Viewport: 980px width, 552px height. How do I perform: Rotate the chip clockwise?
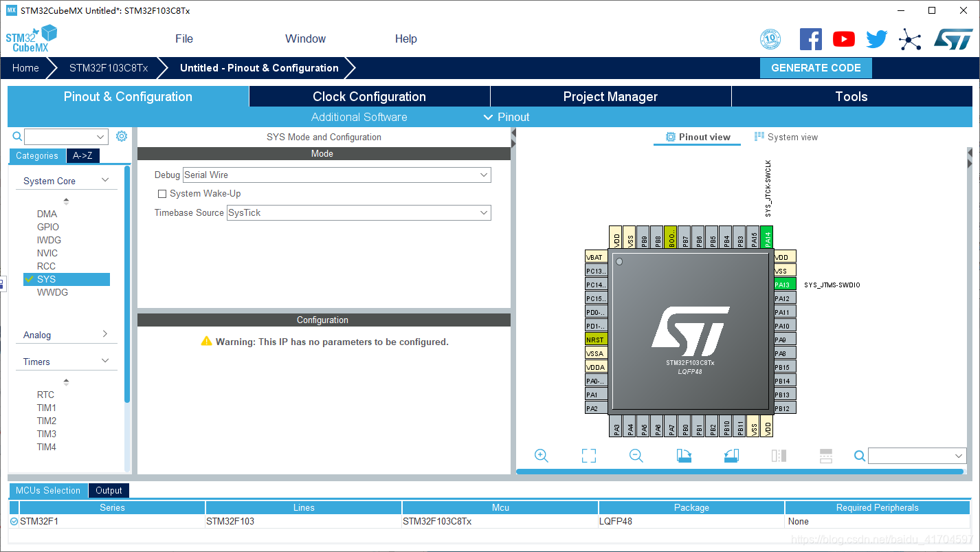[x=684, y=455]
